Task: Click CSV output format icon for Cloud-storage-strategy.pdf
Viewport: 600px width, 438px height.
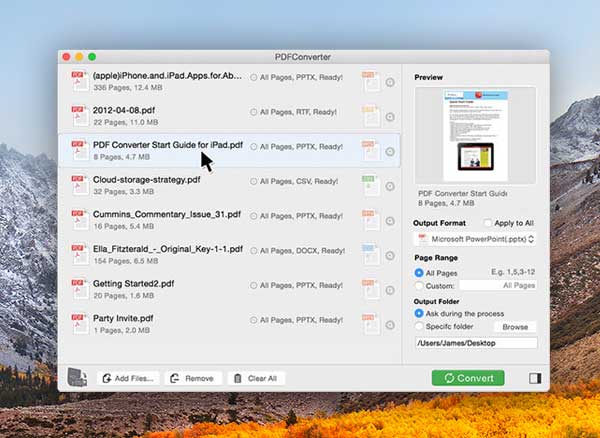Action: pyautogui.click(x=371, y=186)
